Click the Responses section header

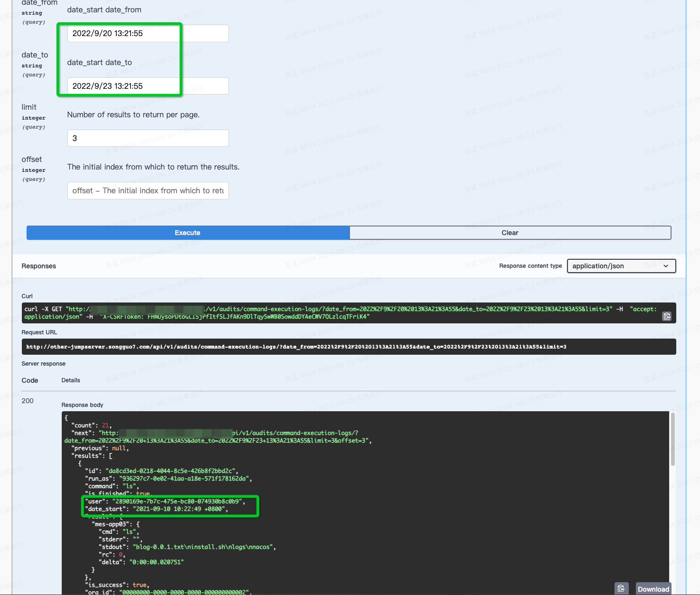click(x=38, y=266)
